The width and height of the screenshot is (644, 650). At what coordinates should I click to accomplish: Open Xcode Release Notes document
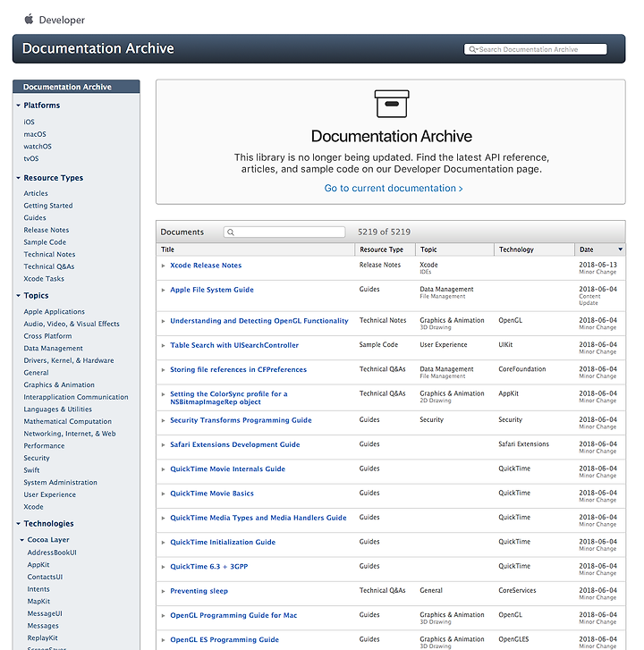206,266
